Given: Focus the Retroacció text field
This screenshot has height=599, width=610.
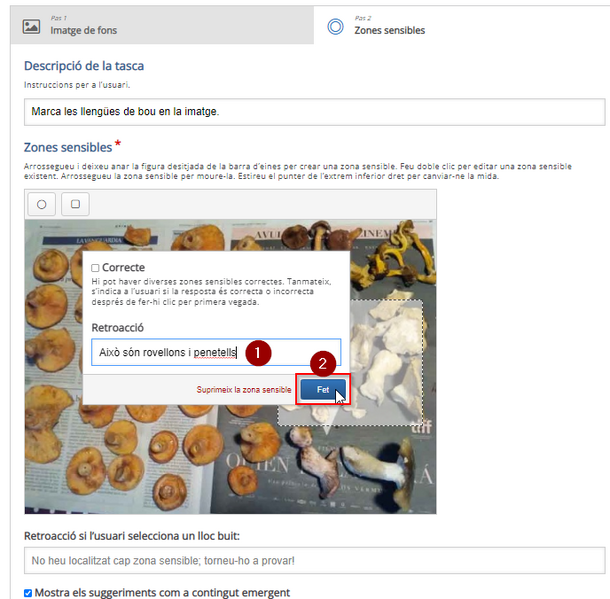Looking at the screenshot, I should (216, 352).
